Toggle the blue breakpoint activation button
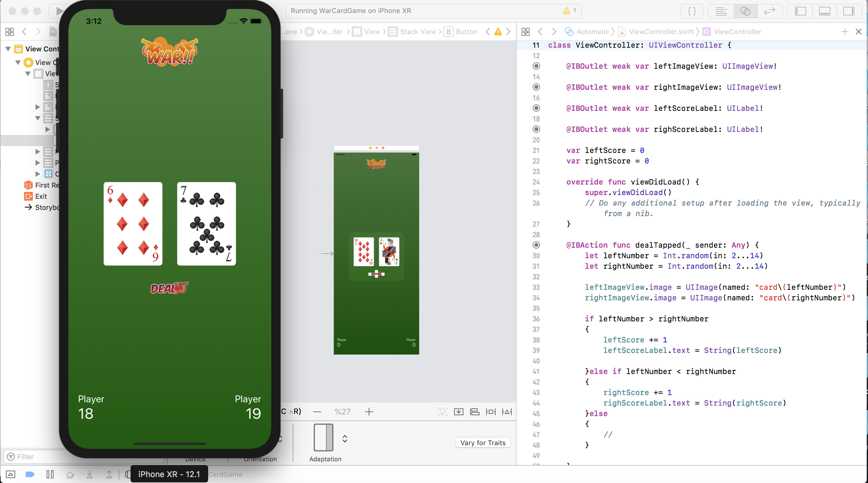868x483 pixels. 30,474
